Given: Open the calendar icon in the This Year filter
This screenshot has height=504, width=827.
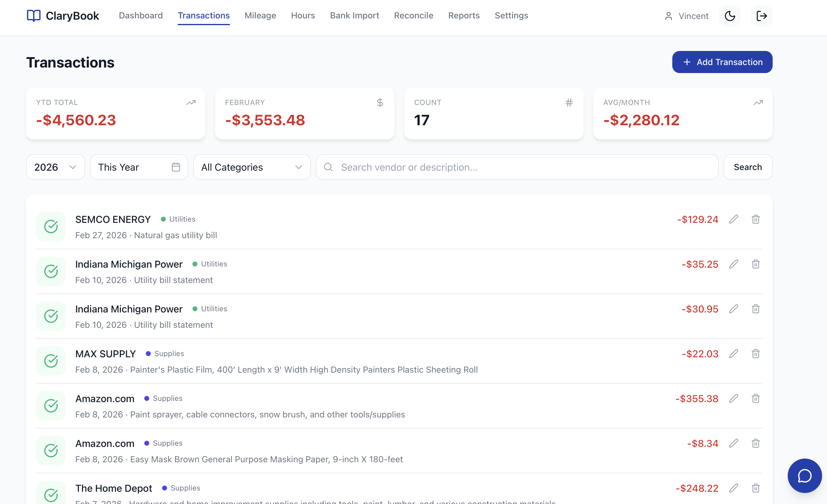Looking at the screenshot, I should pos(176,167).
